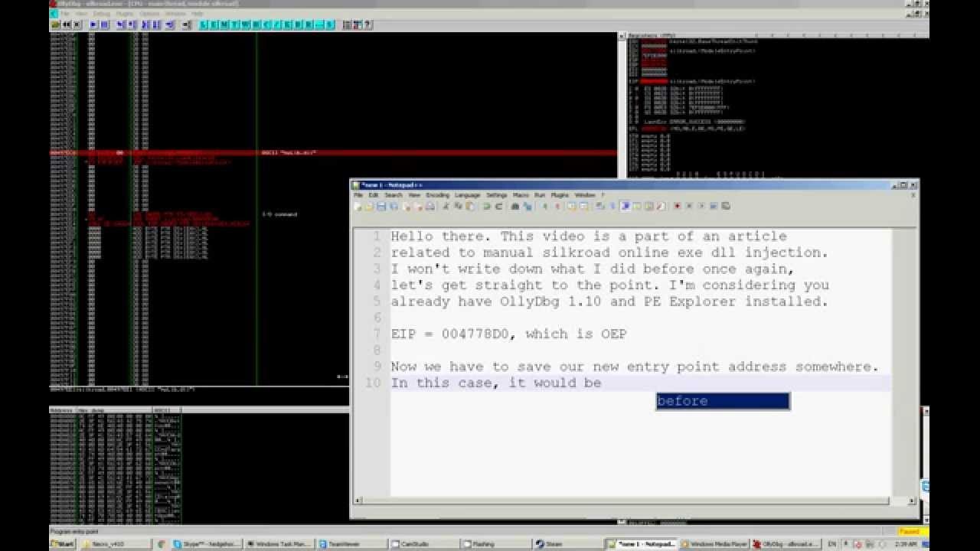Open OllyDbg Memory map M button
This screenshot has width=980, height=551.
point(224,24)
